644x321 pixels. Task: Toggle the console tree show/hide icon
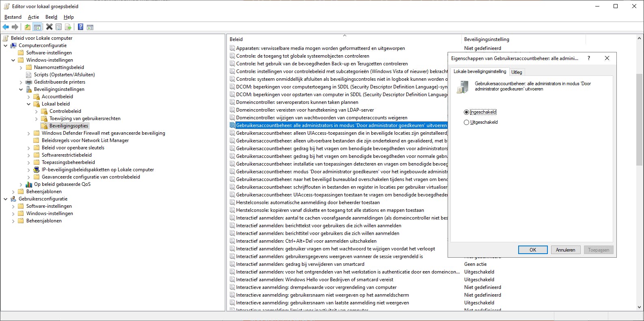coord(37,27)
